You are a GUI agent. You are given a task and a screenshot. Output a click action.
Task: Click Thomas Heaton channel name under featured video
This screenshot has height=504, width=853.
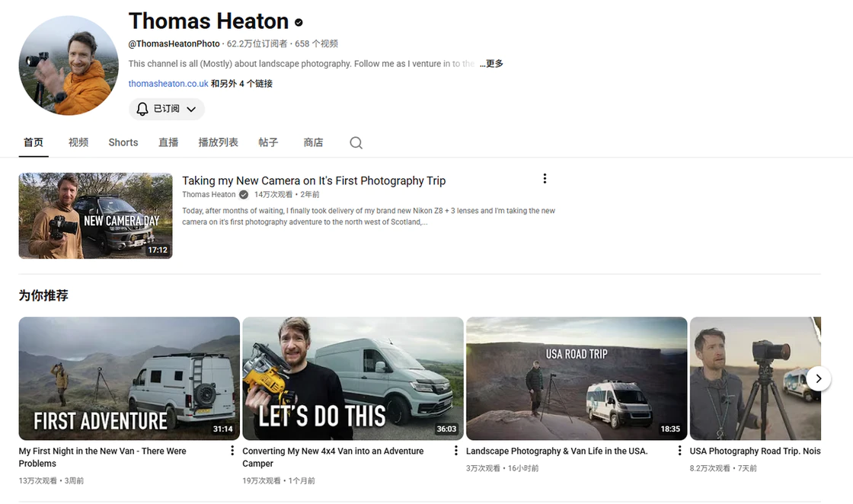point(209,195)
